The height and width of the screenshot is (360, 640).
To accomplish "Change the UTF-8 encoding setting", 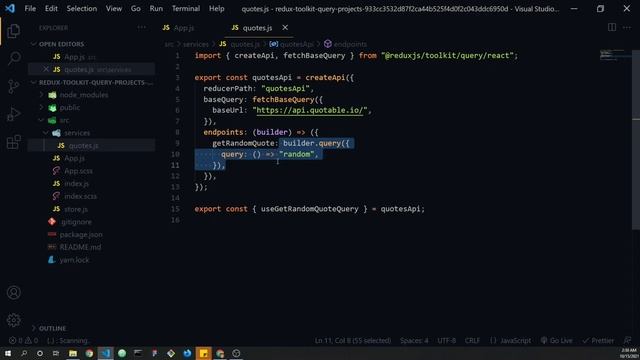I will 447,340.
